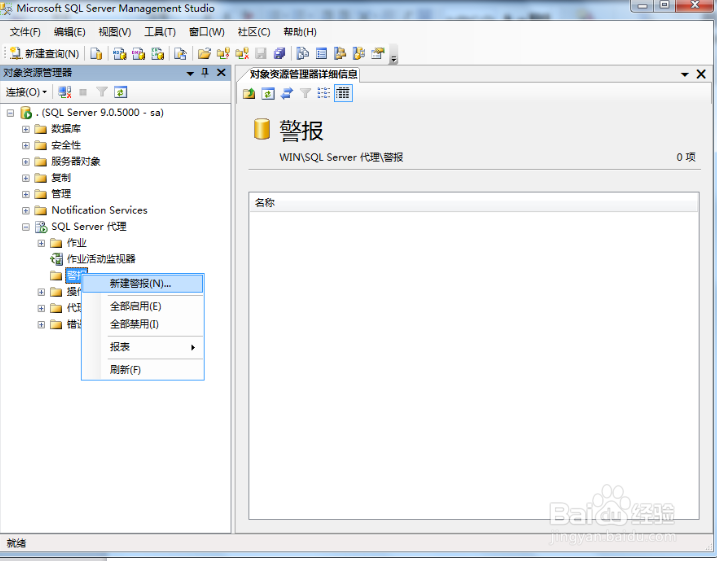Expand the Notification Services node

pos(26,210)
